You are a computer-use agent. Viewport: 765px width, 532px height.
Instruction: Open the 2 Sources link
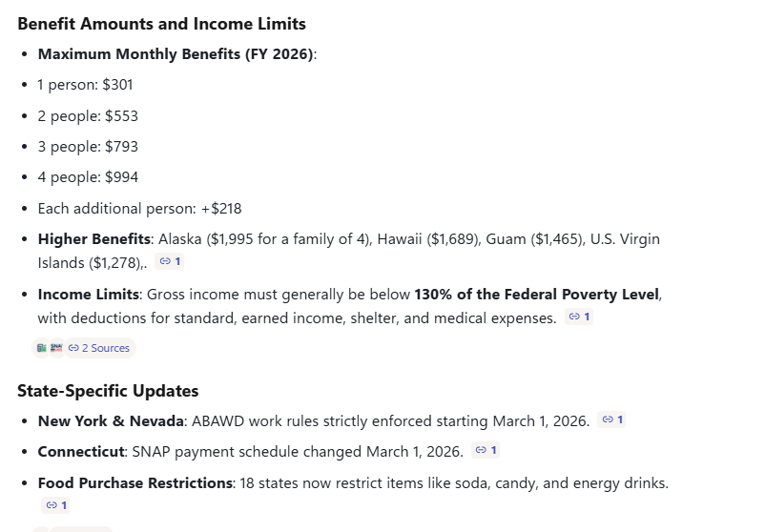pos(99,348)
